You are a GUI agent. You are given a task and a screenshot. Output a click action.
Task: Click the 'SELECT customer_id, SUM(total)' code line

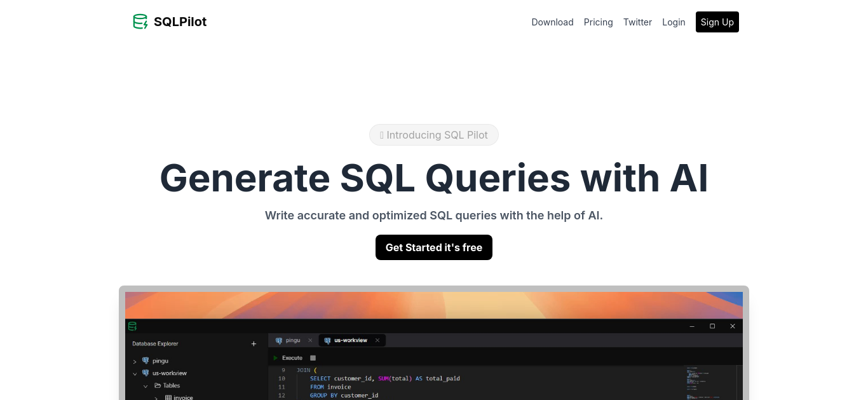[385, 378]
